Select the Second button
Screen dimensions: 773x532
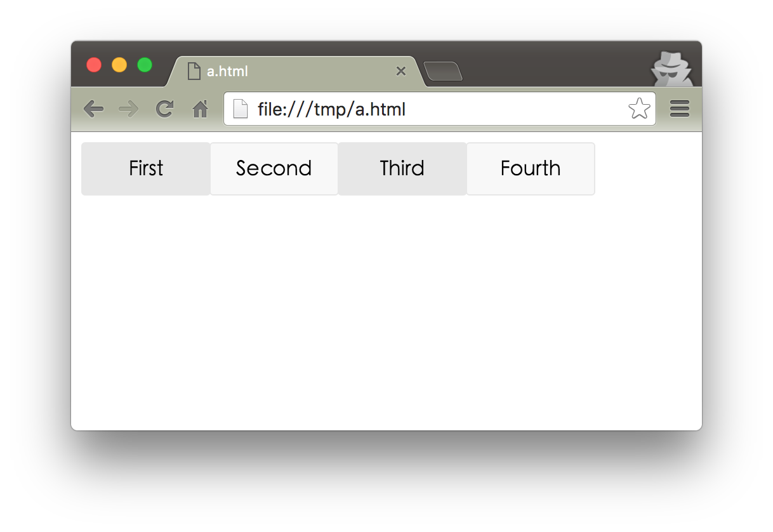[274, 169]
